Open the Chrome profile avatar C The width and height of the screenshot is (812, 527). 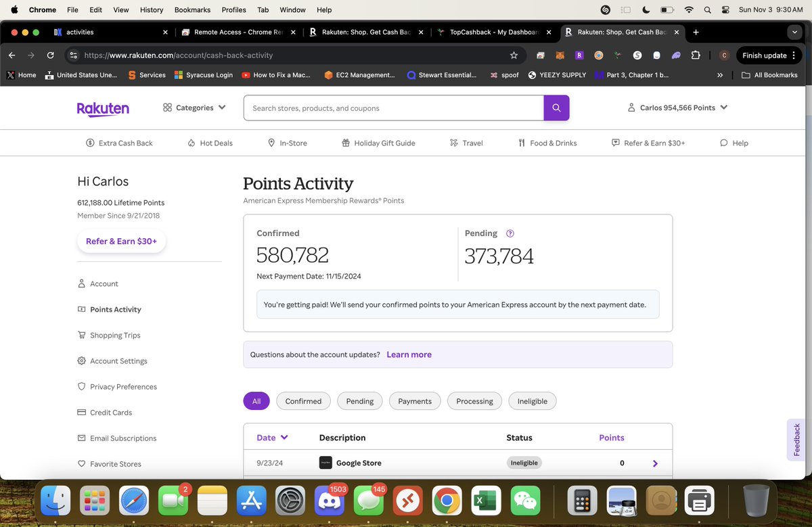(x=724, y=55)
